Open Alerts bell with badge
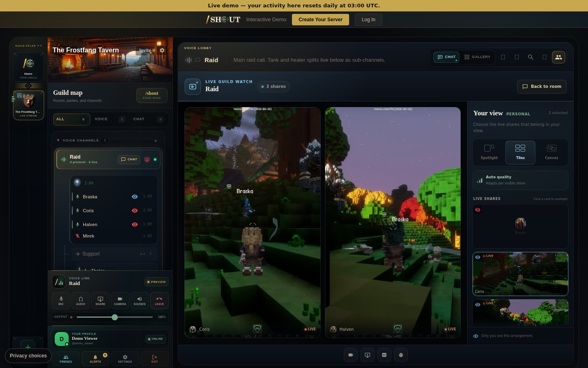Viewport: 588px width, 368px height. pos(95,359)
